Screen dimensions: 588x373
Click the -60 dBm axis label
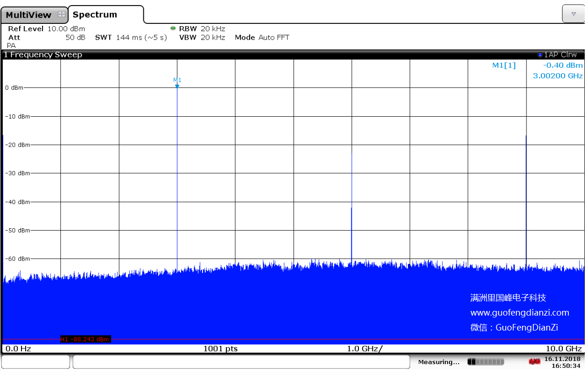[17, 259]
